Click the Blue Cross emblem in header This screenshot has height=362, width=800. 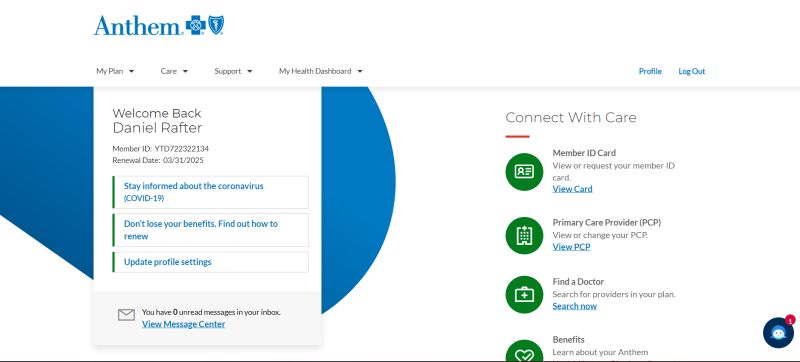tap(195, 25)
